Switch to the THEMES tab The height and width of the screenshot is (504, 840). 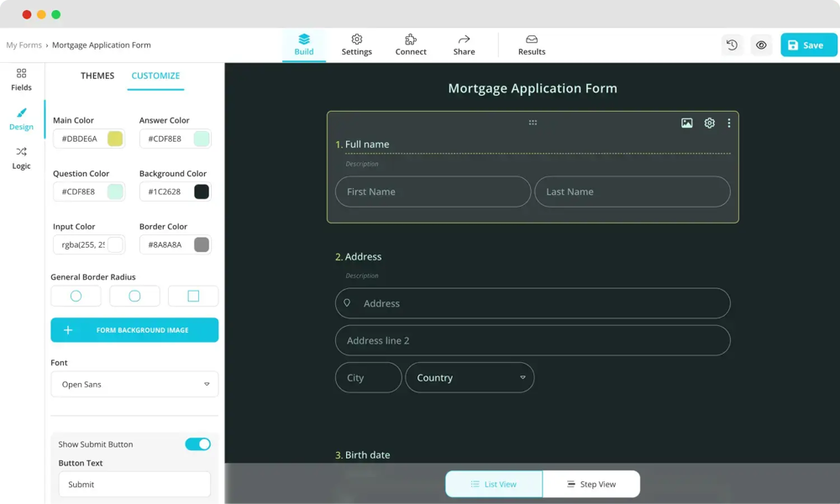pyautogui.click(x=97, y=76)
